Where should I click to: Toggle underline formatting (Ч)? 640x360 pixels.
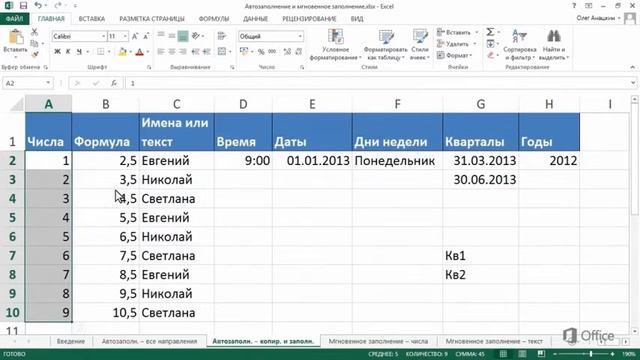79,51
